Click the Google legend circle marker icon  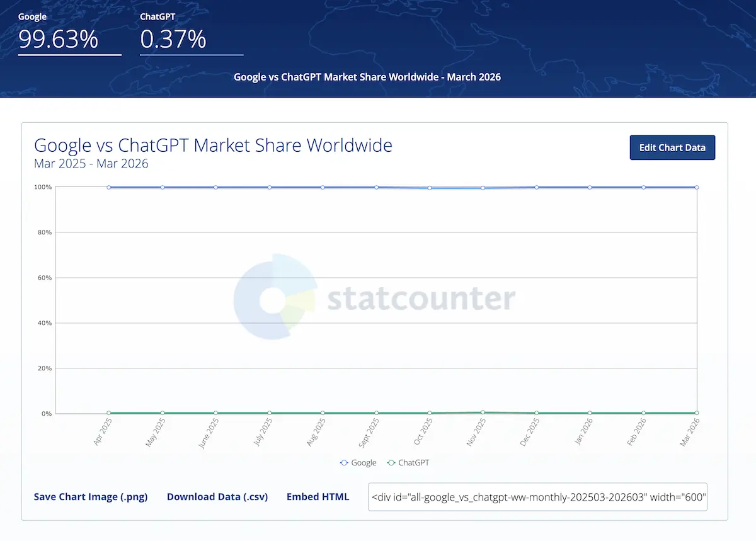coord(344,463)
